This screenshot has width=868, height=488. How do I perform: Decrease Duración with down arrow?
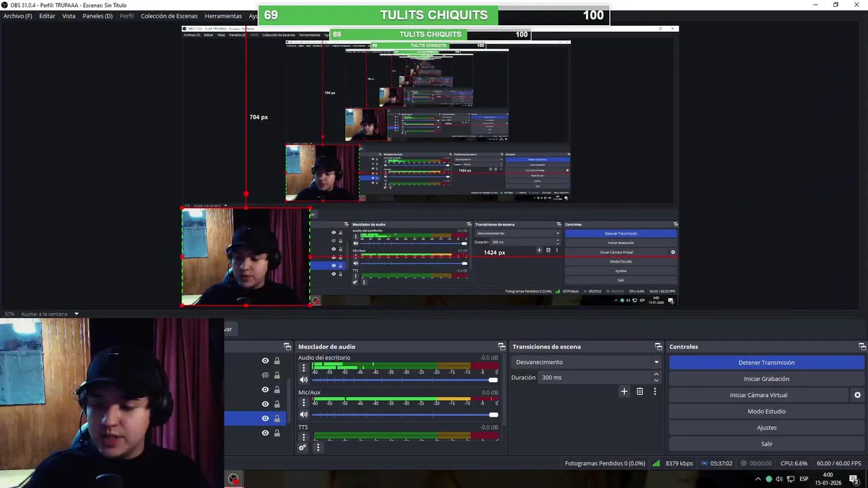(656, 380)
